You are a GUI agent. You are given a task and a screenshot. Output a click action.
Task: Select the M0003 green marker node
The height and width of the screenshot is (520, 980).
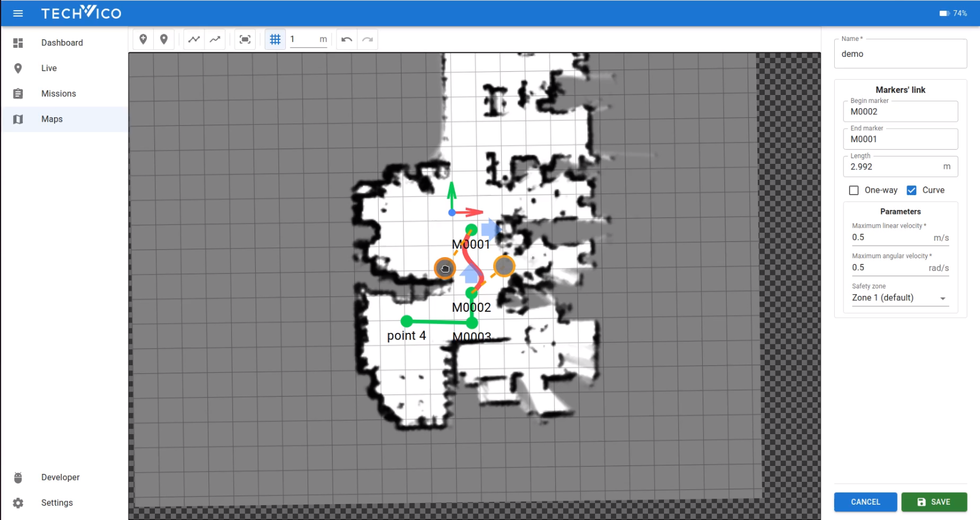[x=472, y=323]
